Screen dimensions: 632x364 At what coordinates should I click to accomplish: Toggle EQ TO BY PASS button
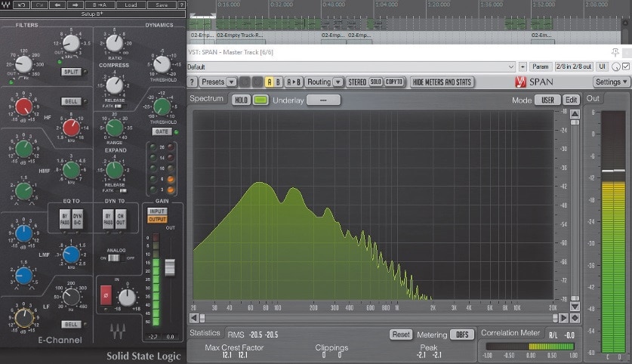[x=64, y=219]
